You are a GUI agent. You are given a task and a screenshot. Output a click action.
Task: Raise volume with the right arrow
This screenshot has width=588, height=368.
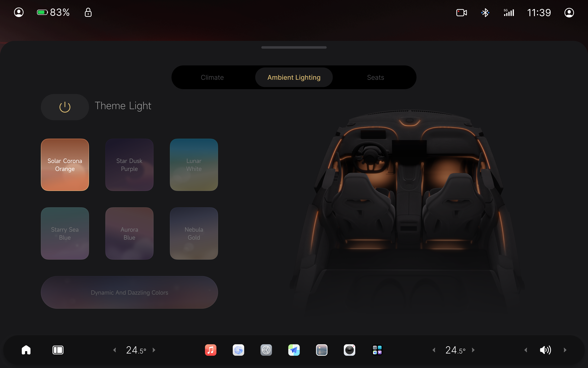point(565,350)
